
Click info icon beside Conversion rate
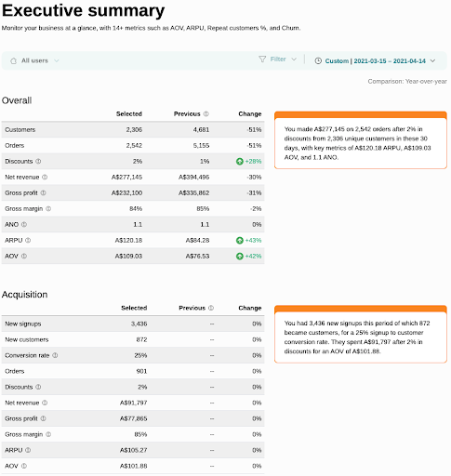[55, 355]
